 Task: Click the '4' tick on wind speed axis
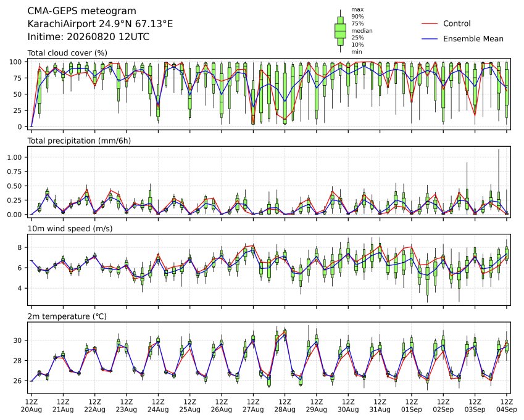point(20,288)
